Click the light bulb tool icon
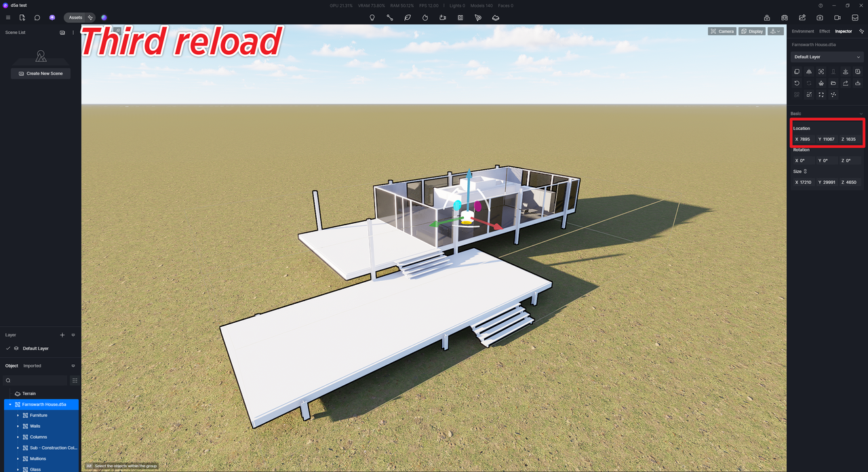868x472 pixels. click(x=372, y=18)
